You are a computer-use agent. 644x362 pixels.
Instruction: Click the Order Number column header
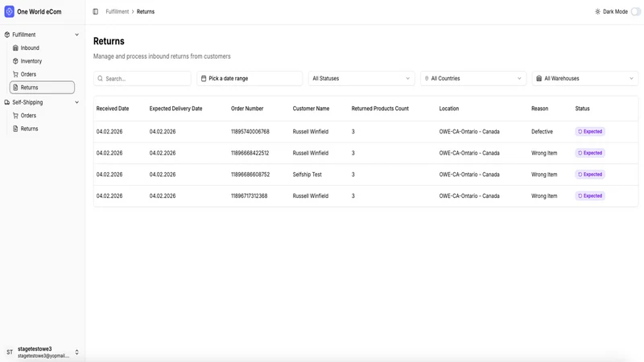[247, 109]
